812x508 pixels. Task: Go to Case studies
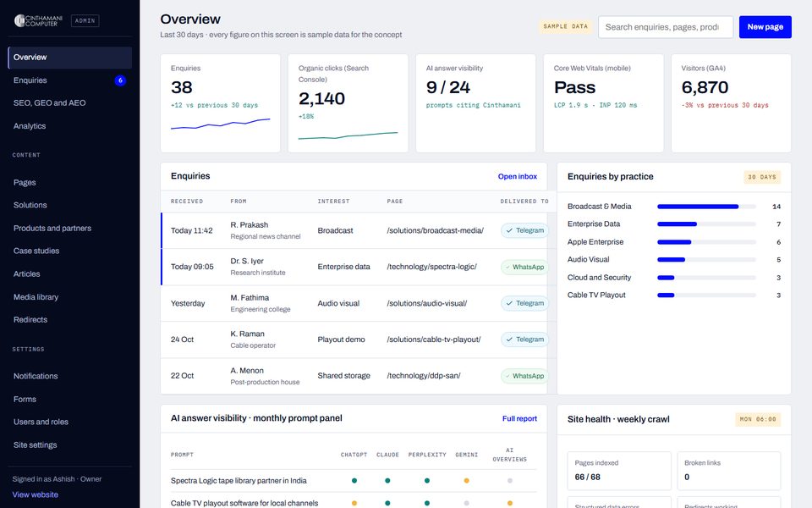pos(70,251)
